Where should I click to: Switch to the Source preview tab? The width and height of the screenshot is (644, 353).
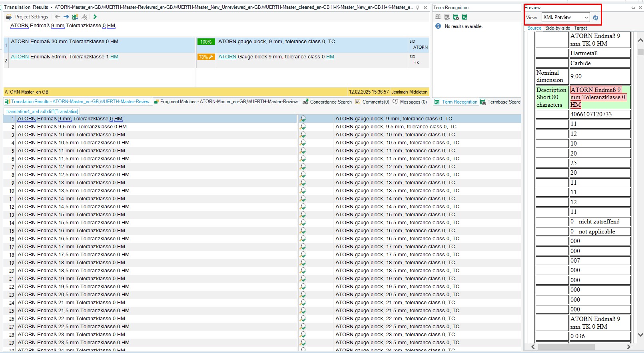534,28
